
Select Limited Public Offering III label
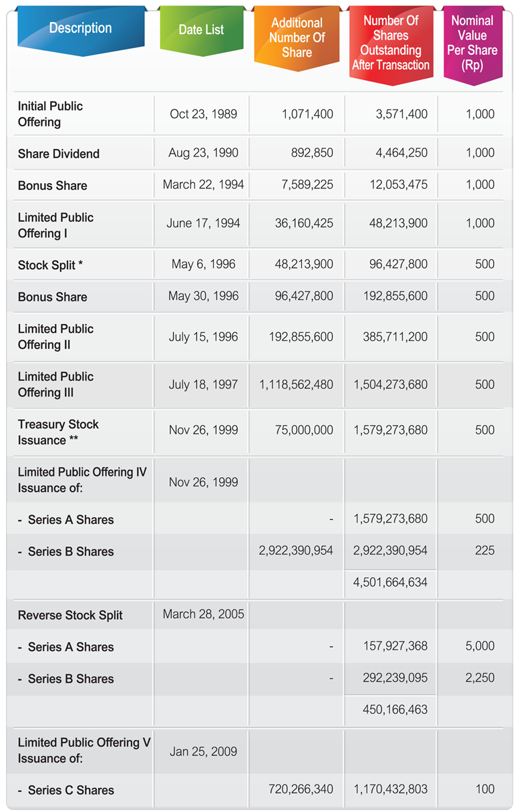pyautogui.click(x=55, y=384)
